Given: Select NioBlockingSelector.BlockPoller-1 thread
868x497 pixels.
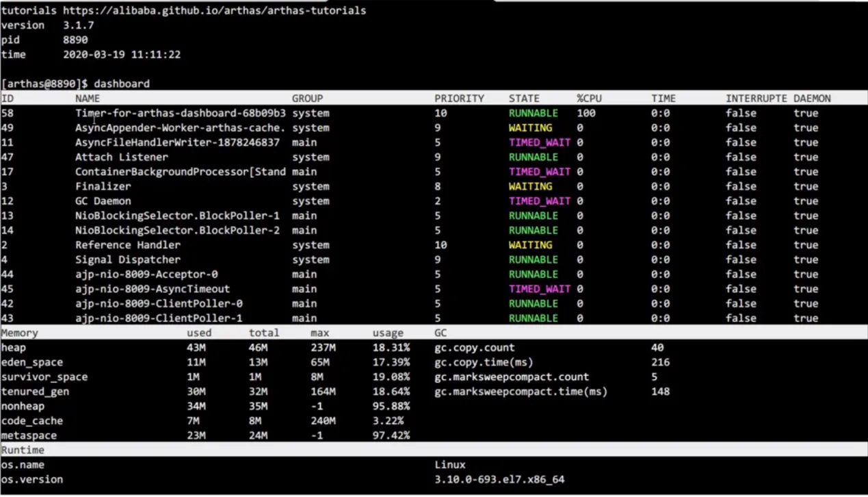Looking at the screenshot, I should coord(177,216).
